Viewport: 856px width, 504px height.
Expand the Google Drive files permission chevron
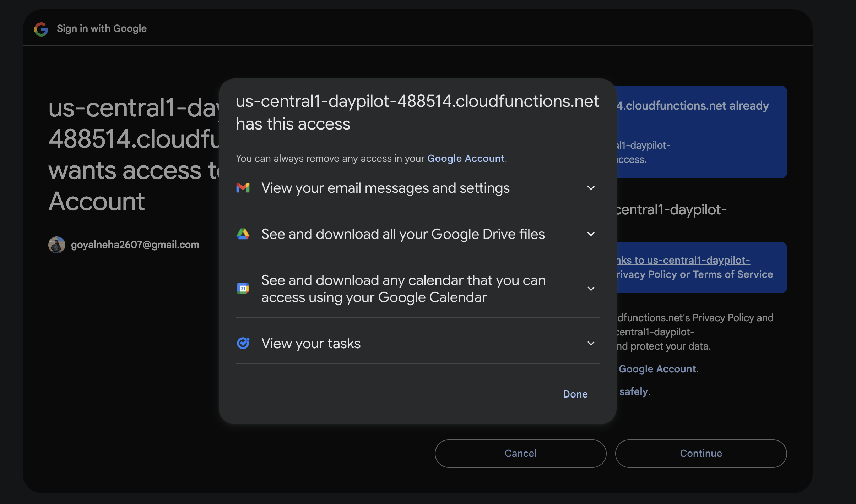(x=591, y=234)
